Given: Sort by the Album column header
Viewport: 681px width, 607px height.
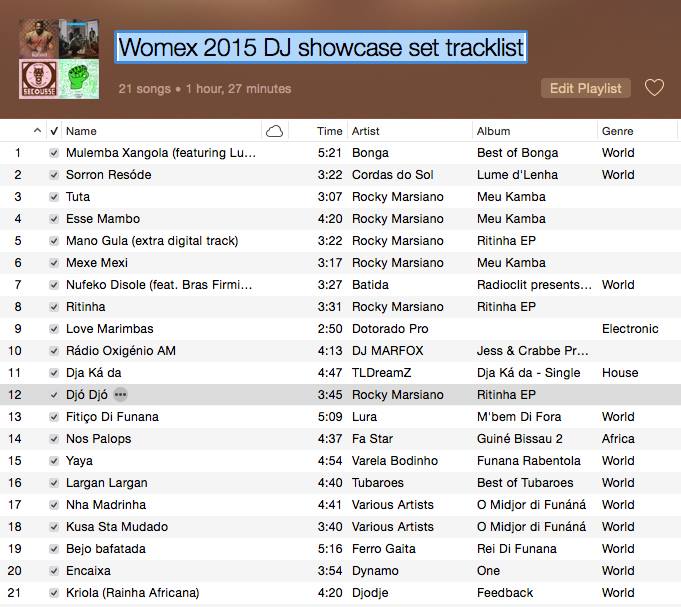Looking at the screenshot, I should pyautogui.click(x=493, y=131).
